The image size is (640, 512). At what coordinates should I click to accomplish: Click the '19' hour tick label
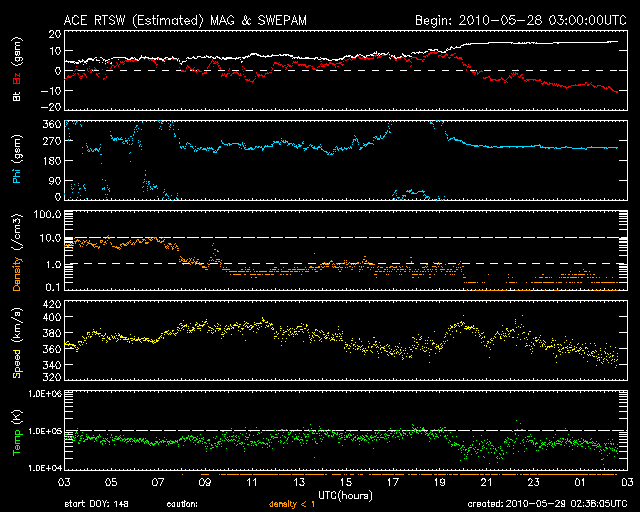click(440, 483)
